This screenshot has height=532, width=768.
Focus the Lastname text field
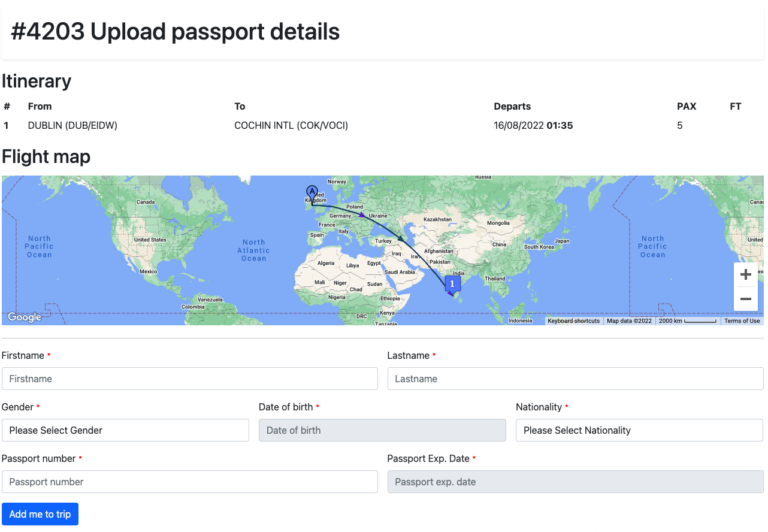[x=575, y=379]
